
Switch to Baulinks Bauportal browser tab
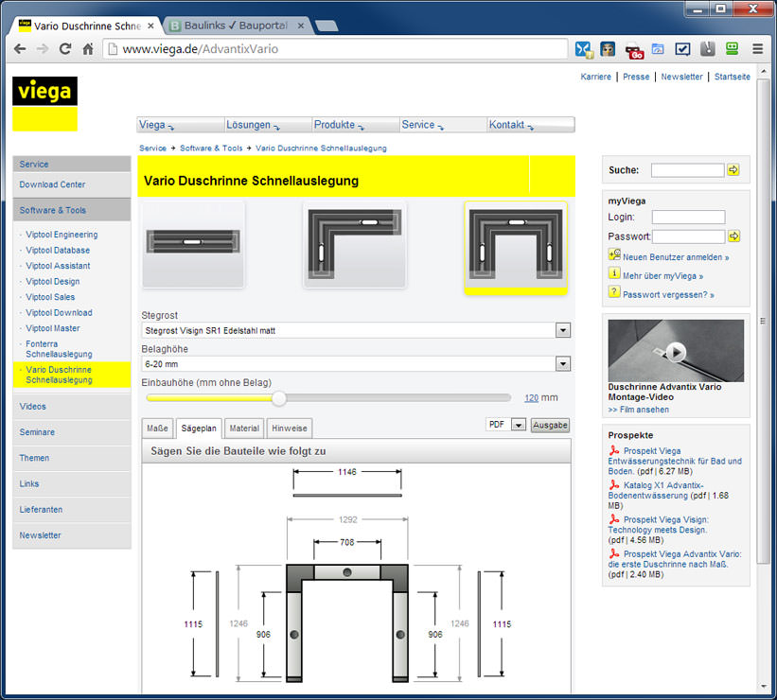coord(236,26)
